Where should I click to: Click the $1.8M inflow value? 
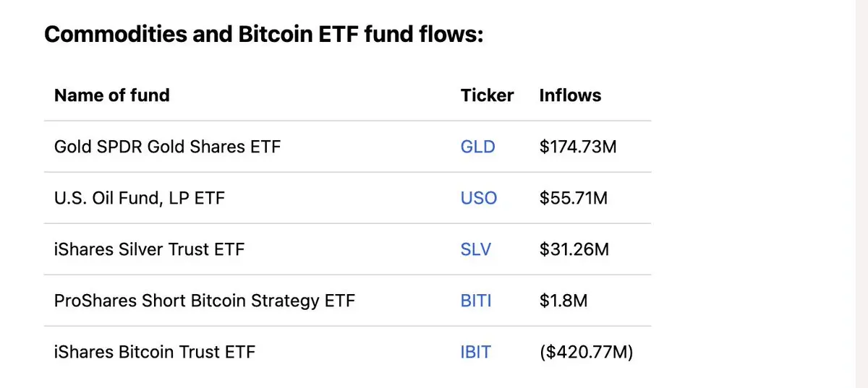pos(563,301)
